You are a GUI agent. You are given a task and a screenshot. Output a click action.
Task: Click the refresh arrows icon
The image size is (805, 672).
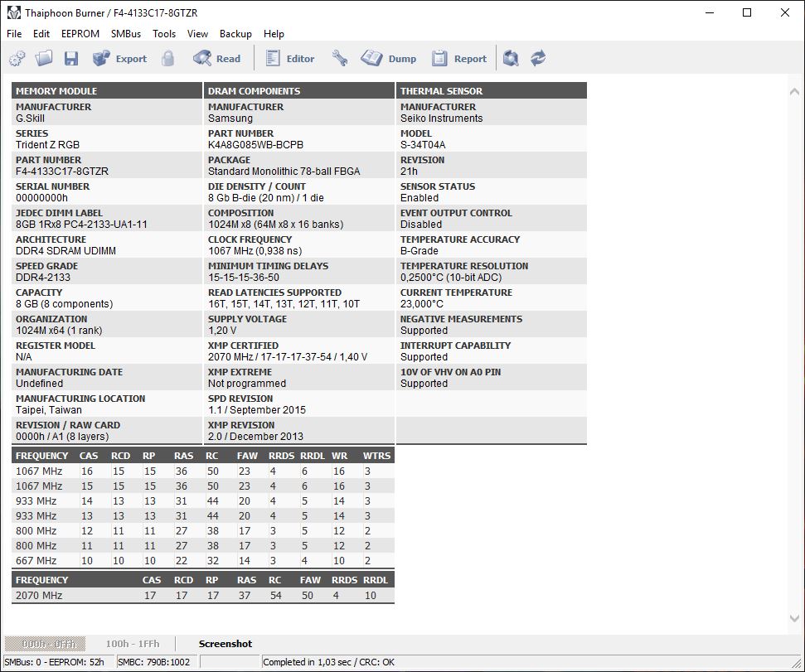(x=538, y=59)
